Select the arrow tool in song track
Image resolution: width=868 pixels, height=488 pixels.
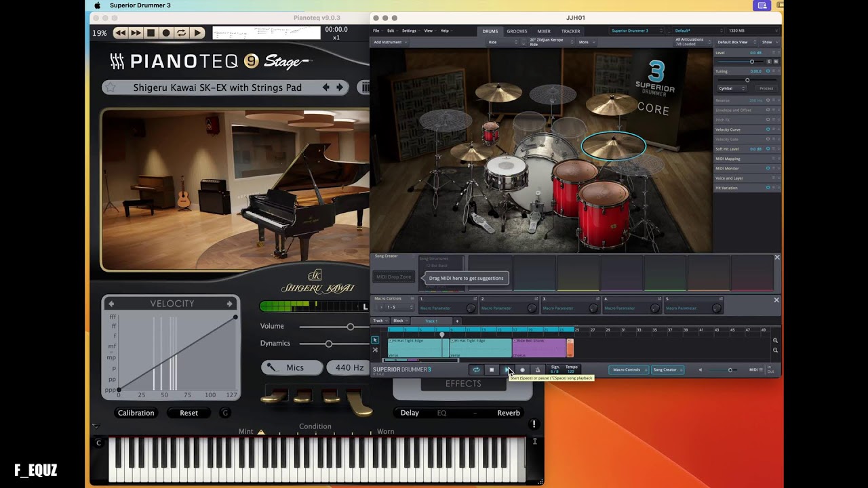pyautogui.click(x=375, y=340)
